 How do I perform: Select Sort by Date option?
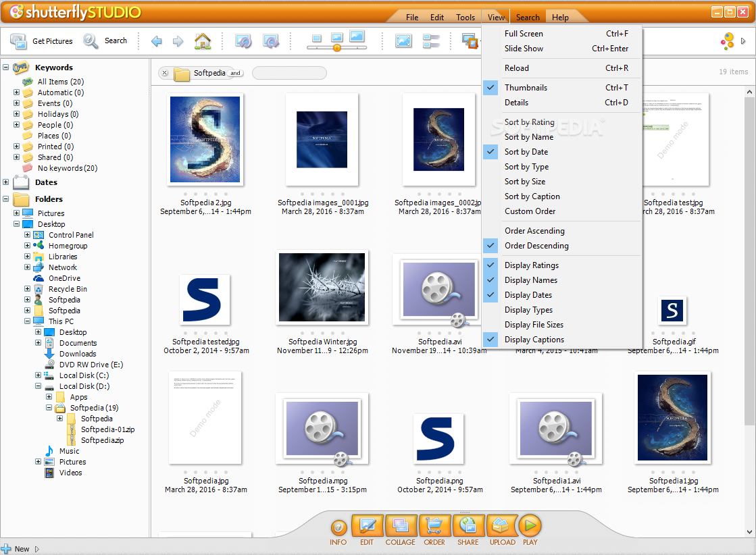(562, 152)
